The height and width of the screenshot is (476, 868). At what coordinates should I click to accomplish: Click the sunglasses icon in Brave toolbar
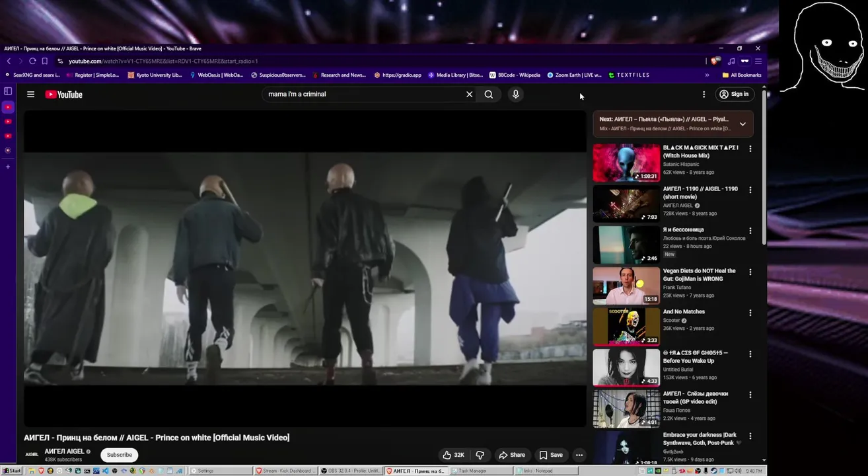pos(744,61)
